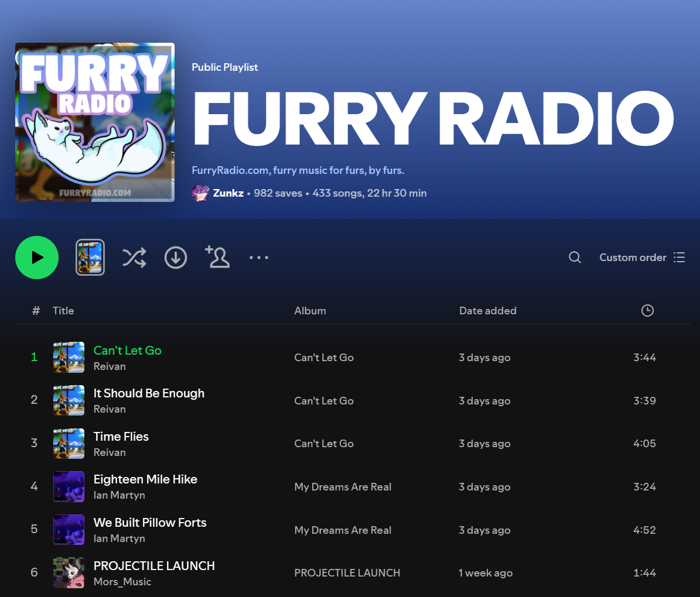Open the Mors_Music artist link
The height and width of the screenshot is (597, 700).
pos(122,582)
